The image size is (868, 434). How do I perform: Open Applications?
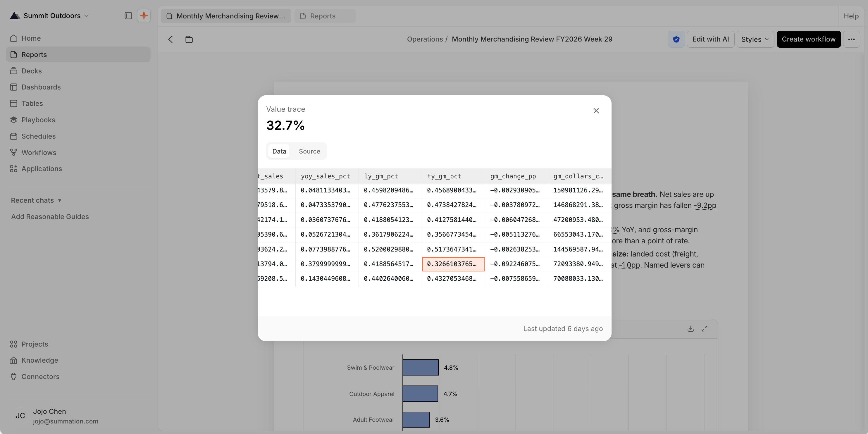(x=78, y=168)
